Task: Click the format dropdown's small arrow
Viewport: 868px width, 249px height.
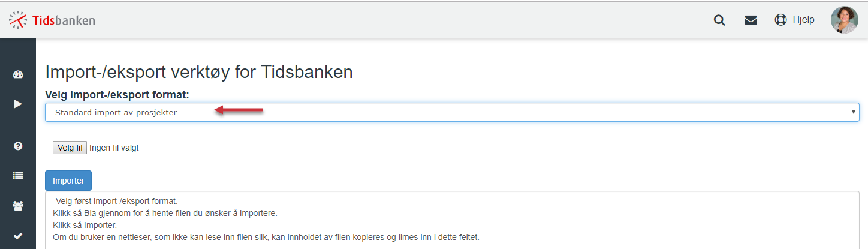Action: coord(853,112)
